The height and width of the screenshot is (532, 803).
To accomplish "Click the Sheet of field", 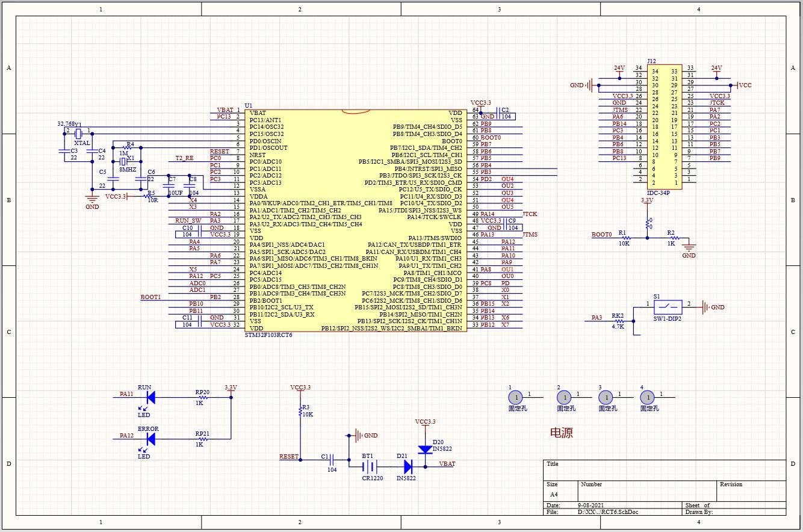I will [x=698, y=506].
